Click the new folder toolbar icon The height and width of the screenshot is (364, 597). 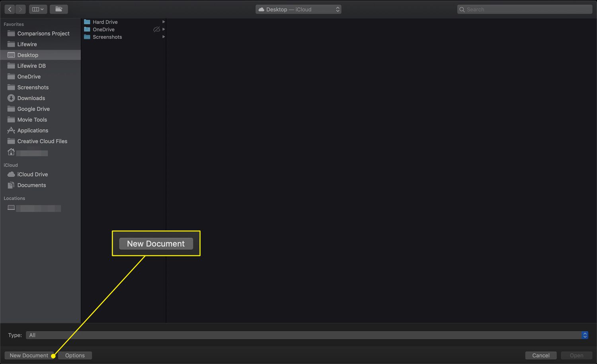pos(59,9)
